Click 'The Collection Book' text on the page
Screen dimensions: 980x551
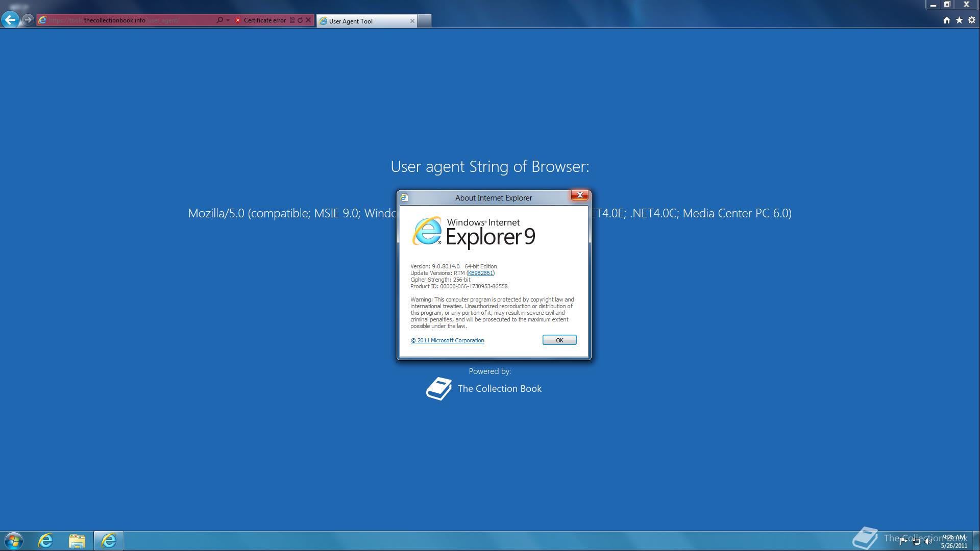click(x=500, y=389)
